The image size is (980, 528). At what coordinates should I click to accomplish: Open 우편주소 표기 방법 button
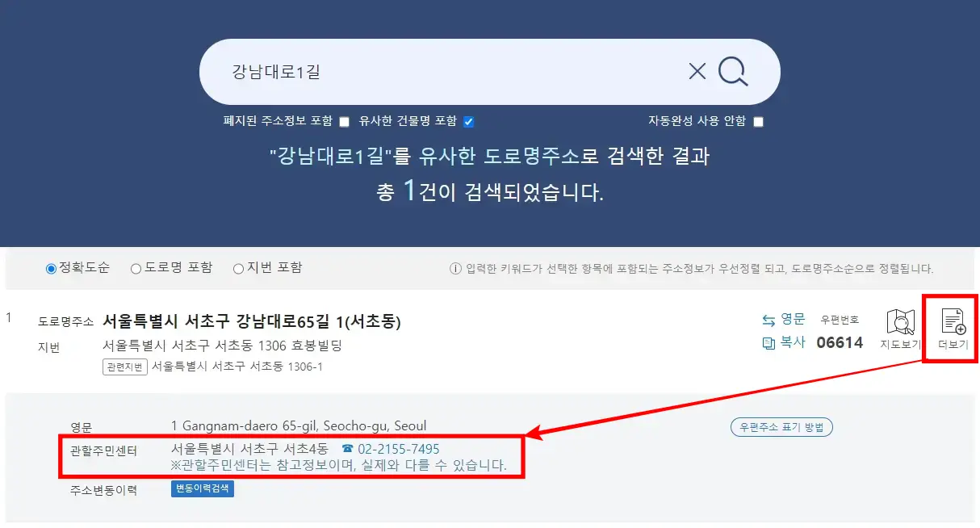tap(781, 427)
